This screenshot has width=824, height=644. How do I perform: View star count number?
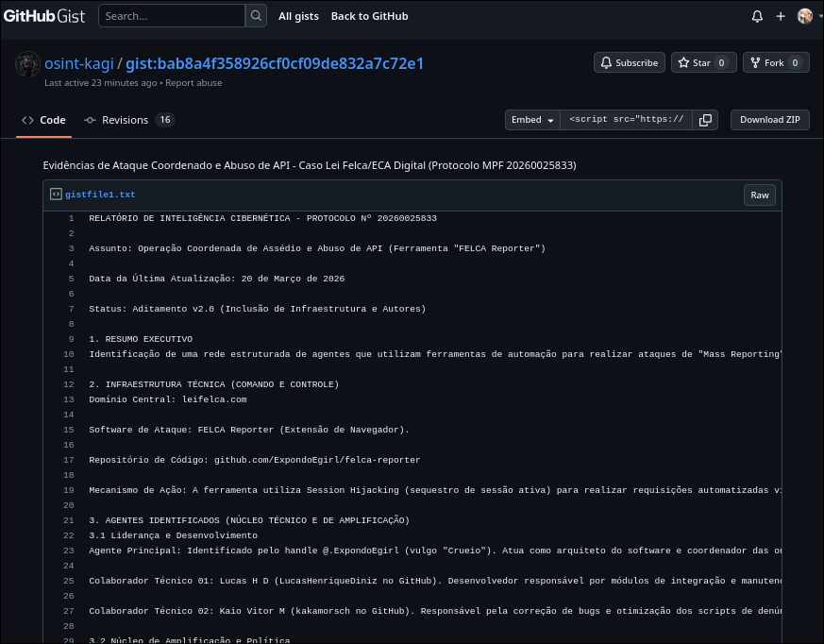(x=721, y=62)
